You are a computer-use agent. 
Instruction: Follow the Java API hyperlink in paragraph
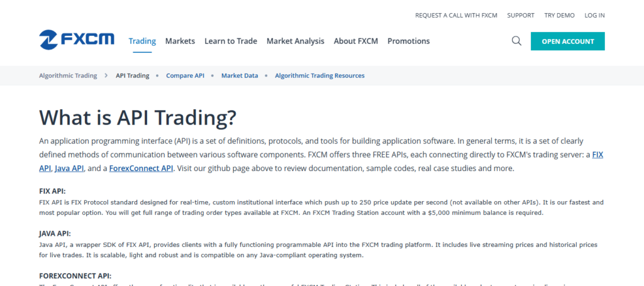(x=69, y=168)
